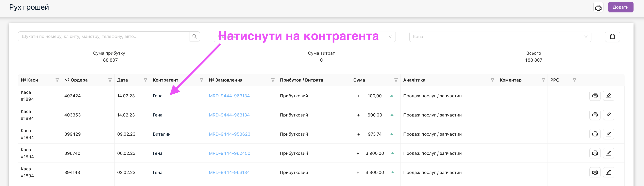The width and height of the screenshot is (644, 186).
Task: Open filter for № Каси column
Action: 57,80
